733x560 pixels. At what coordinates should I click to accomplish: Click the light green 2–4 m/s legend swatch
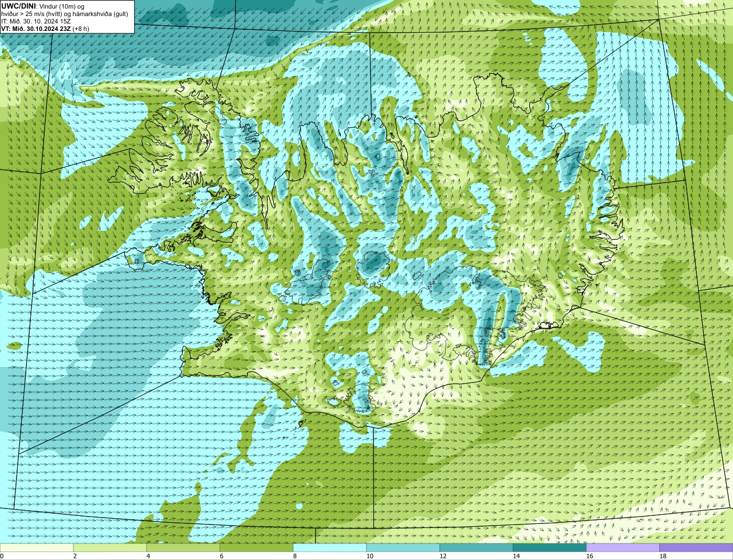pyautogui.click(x=110, y=548)
